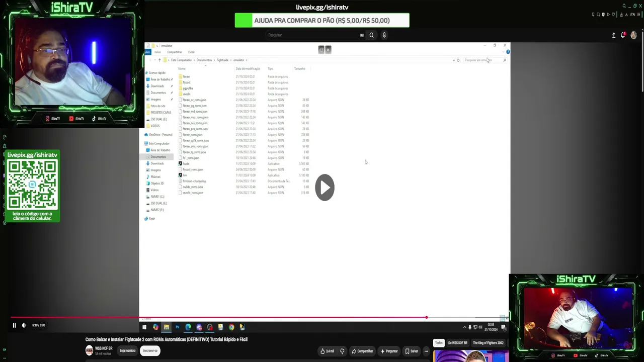Select the De WSS KOF BR chip

pos(457,343)
